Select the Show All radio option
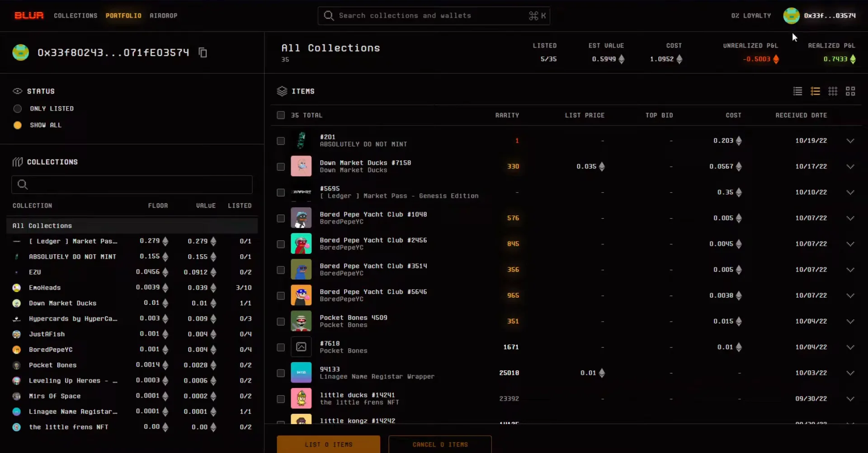This screenshot has width=868, height=453. click(18, 125)
